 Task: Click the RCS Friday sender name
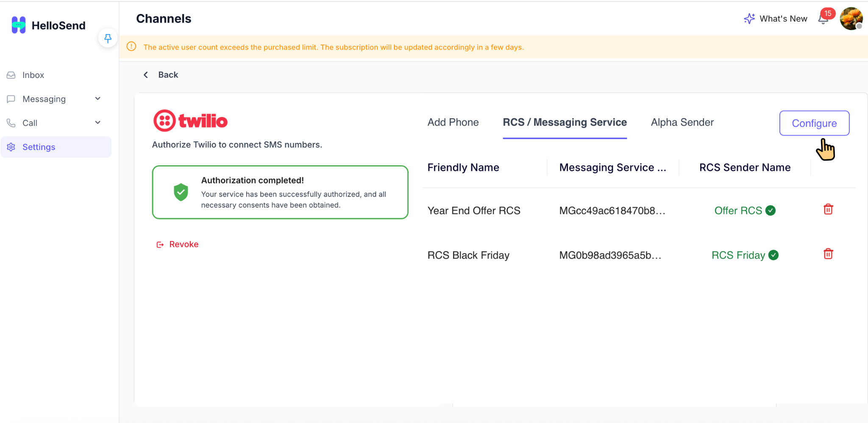point(738,255)
